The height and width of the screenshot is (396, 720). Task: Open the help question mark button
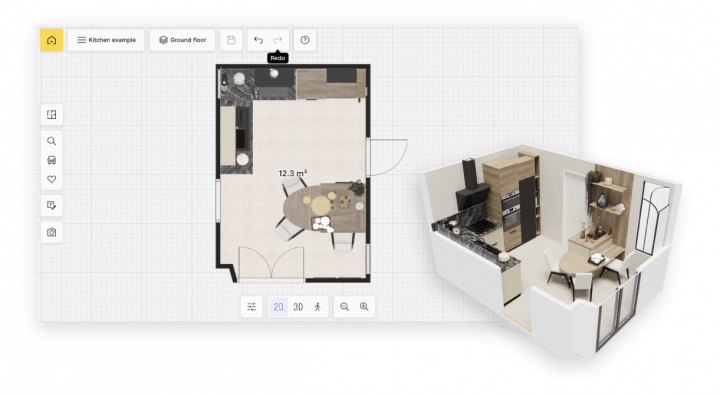[305, 40]
